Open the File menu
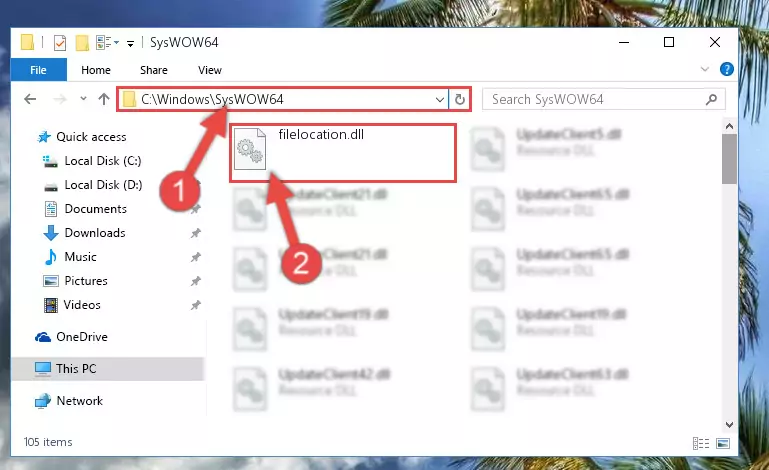This screenshot has width=769, height=470. (x=38, y=70)
